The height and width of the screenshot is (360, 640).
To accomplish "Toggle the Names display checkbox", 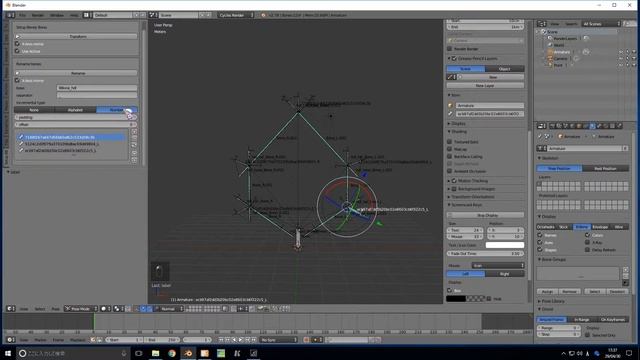I will (x=540, y=235).
